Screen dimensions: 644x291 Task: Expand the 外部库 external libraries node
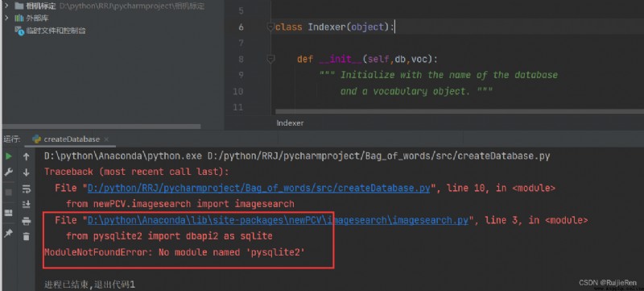[6, 18]
